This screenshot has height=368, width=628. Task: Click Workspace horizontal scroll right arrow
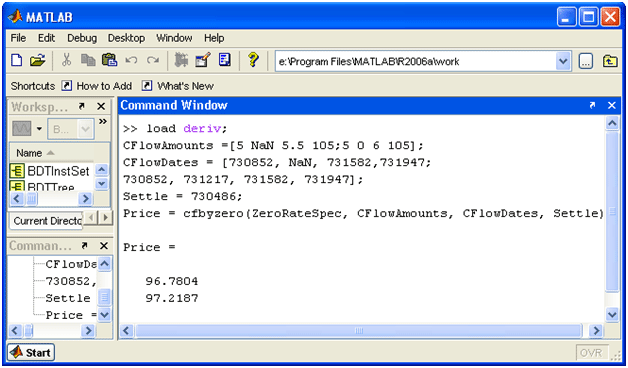pyautogui.click(x=85, y=199)
